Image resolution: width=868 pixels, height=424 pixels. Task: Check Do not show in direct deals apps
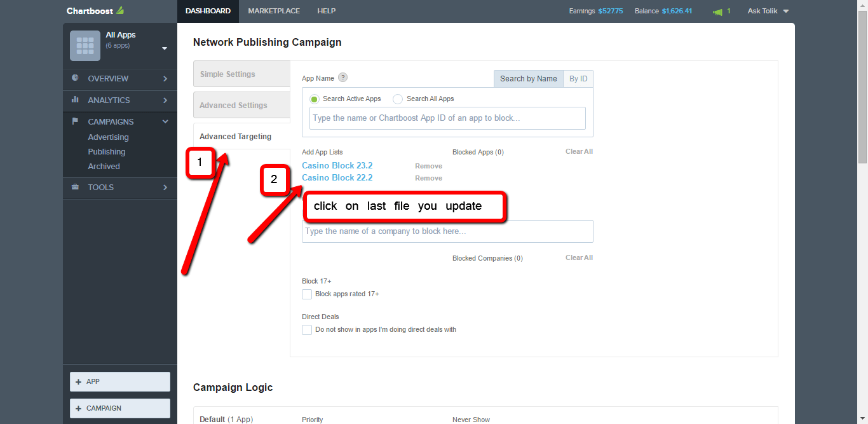coord(307,330)
